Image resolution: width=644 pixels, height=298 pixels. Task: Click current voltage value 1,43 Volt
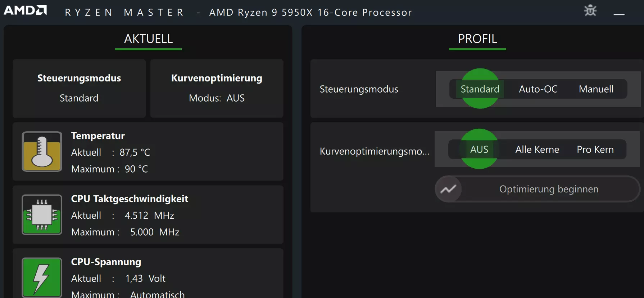click(x=145, y=279)
